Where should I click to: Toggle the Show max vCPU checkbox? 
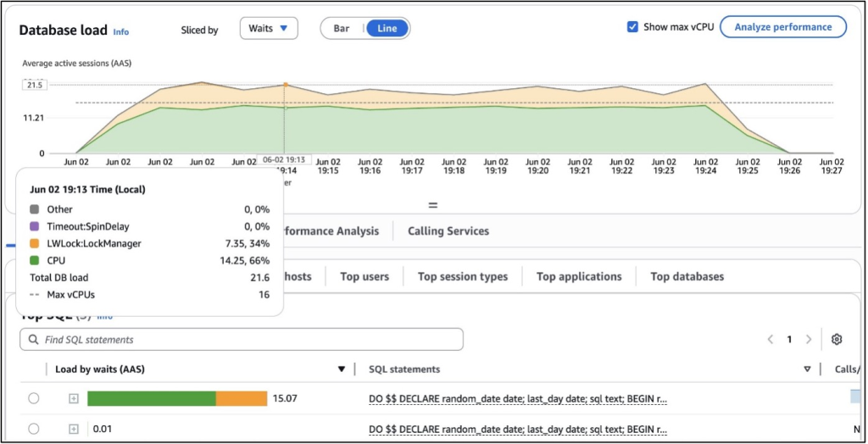tap(632, 27)
